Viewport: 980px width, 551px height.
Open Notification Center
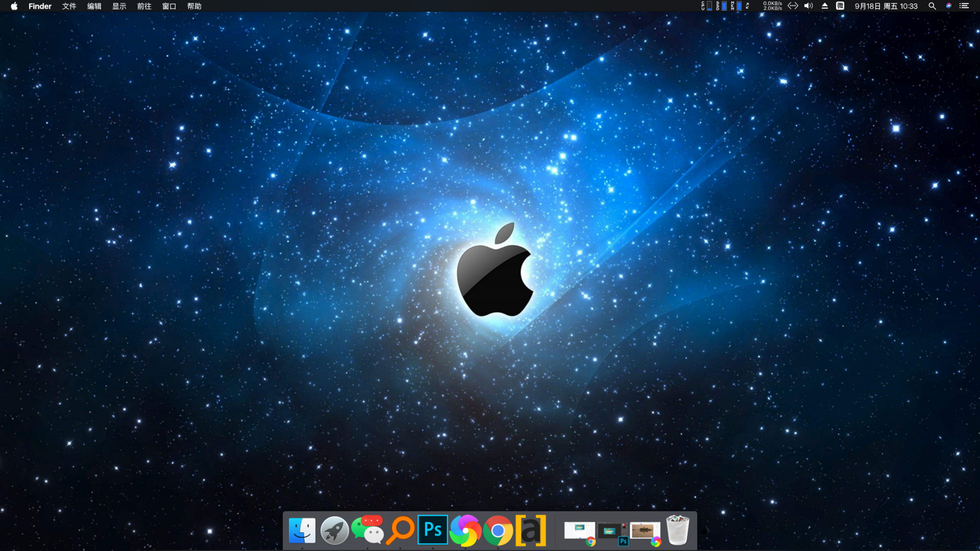coord(963,6)
